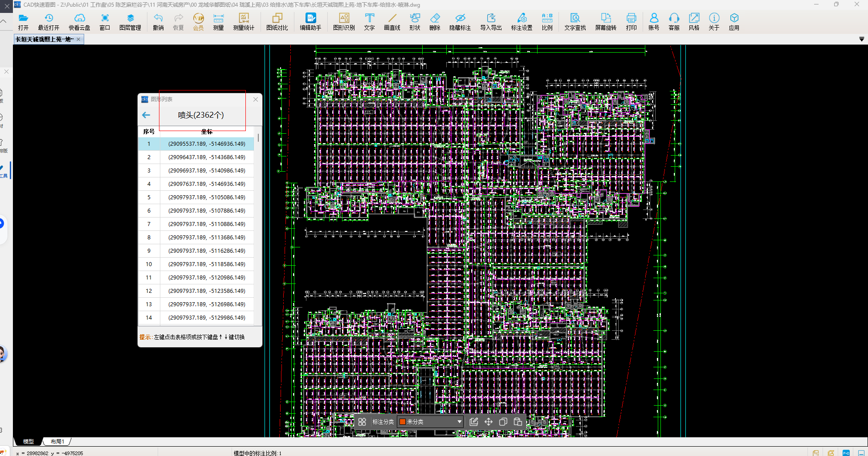Click the orange 未分类 color swatch
Viewport: 868px width, 456px height.
coord(403,422)
